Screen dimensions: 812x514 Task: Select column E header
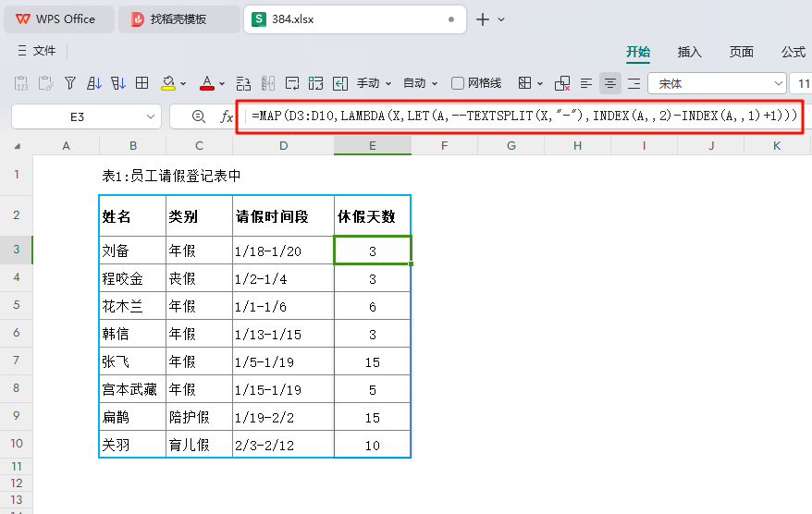373,146
